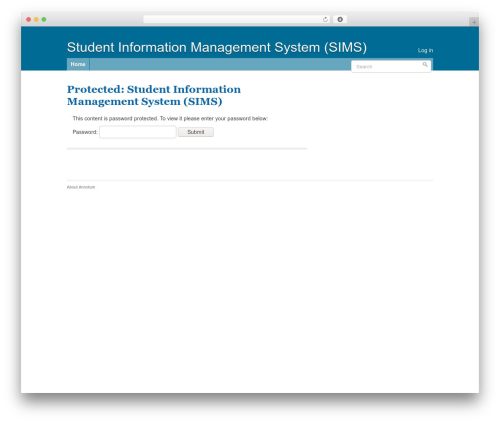Click the yellow minimize window button
This screenshot has width=500, height=423.
36,19
